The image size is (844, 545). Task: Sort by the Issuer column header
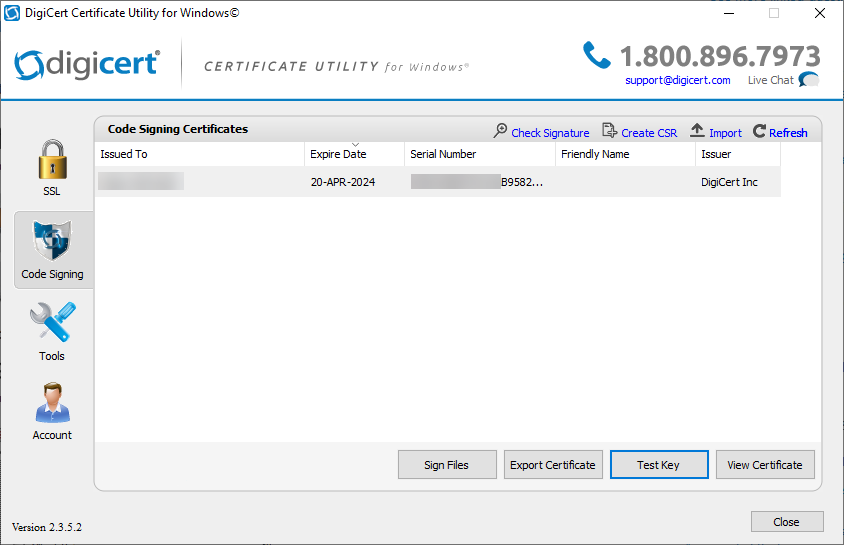point(737,154)
